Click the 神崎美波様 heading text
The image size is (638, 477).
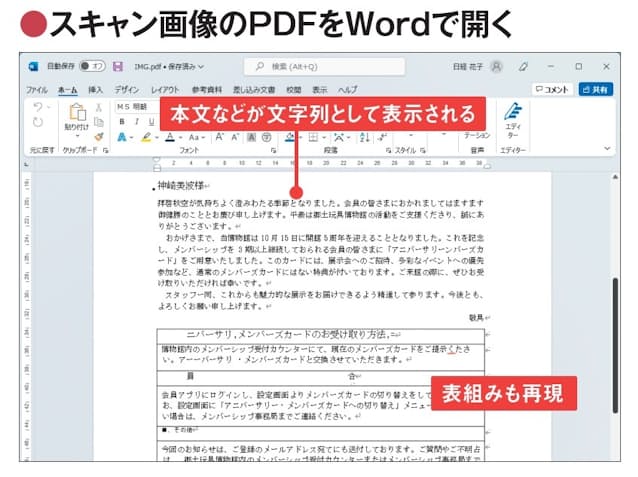coord(181,186)
